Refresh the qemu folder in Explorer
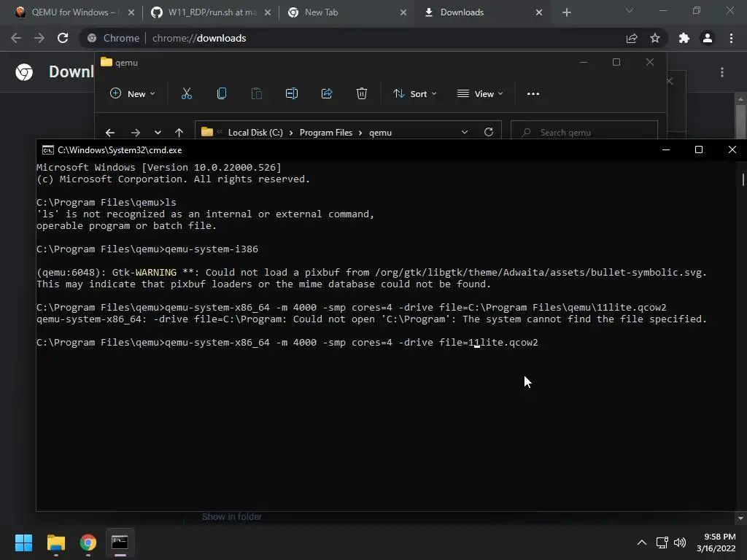 point(489,132)
